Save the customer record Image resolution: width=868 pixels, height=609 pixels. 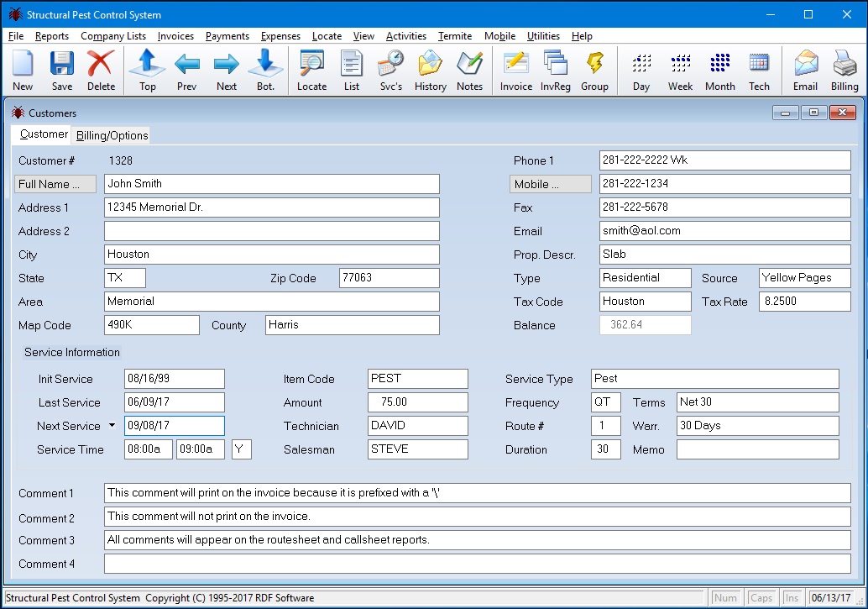pos(62,71)
